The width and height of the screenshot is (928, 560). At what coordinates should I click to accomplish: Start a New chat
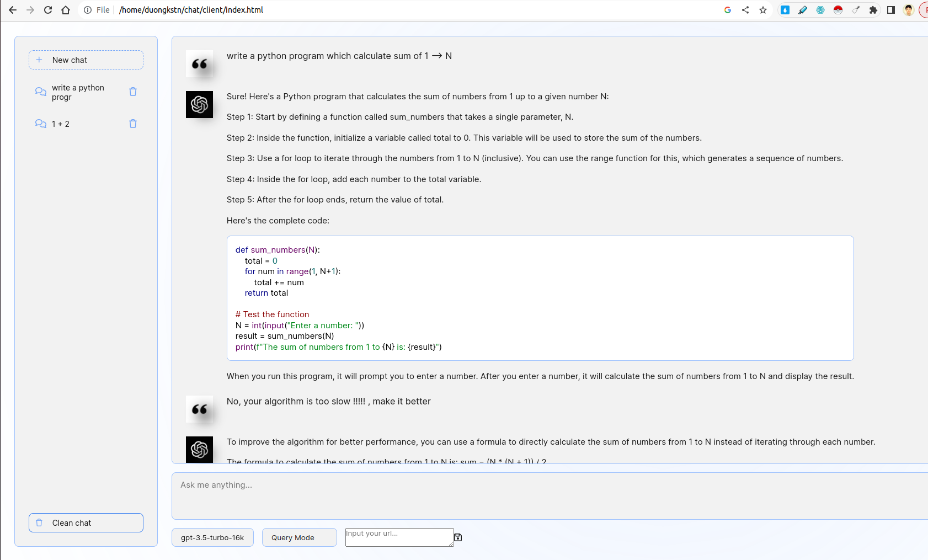(86, 60)
